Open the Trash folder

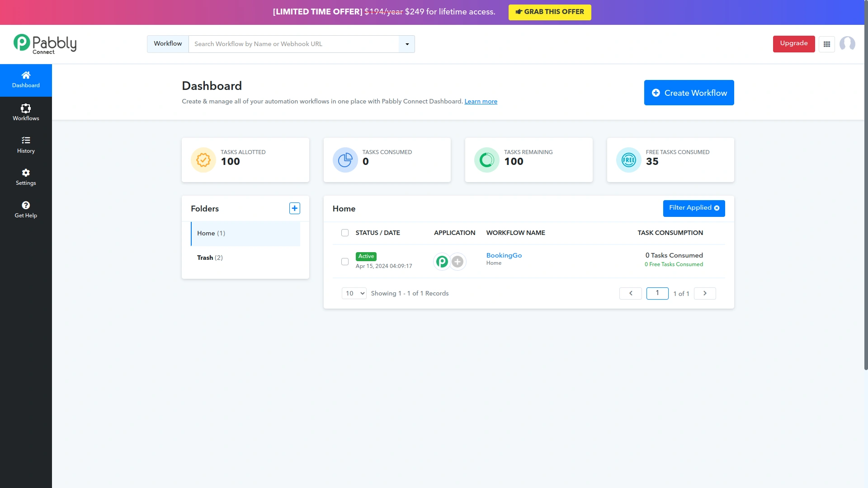tap(210, 258)
